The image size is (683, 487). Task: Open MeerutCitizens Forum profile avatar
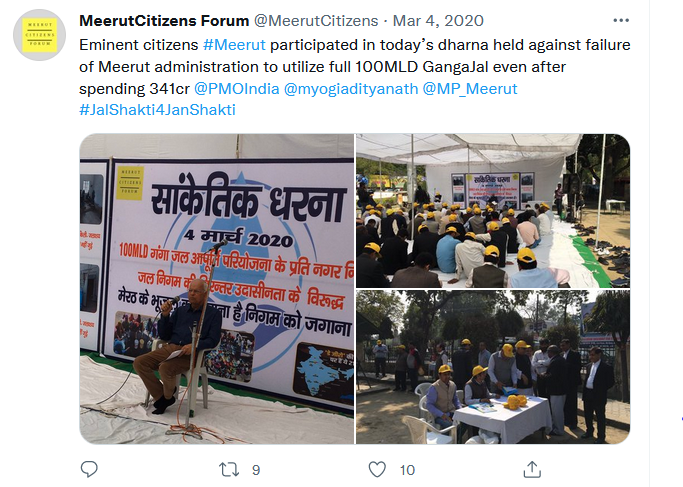(40, 34)
